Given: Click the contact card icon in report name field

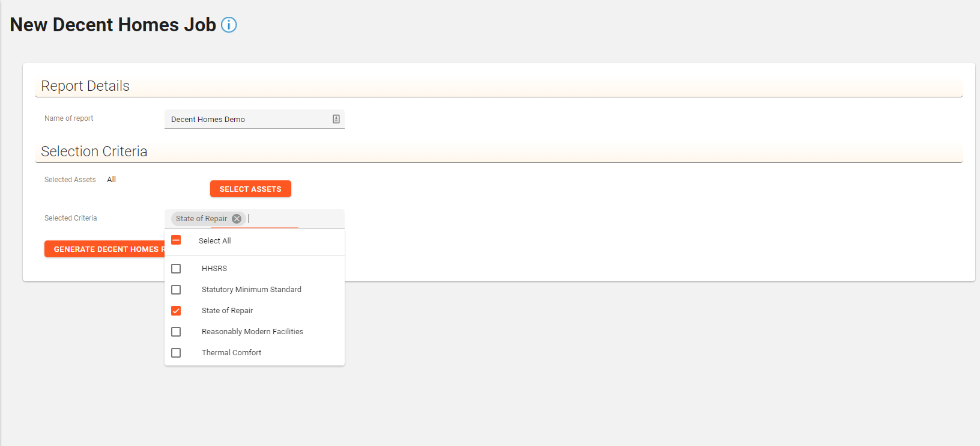Looking at the screenshot, I should [x=336, y=119].
